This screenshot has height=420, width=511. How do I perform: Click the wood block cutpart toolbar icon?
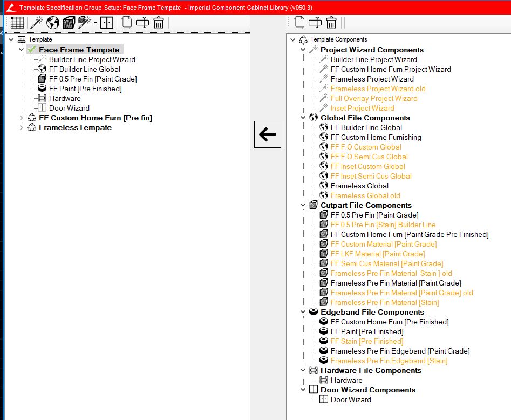click(x=69, y=23)
